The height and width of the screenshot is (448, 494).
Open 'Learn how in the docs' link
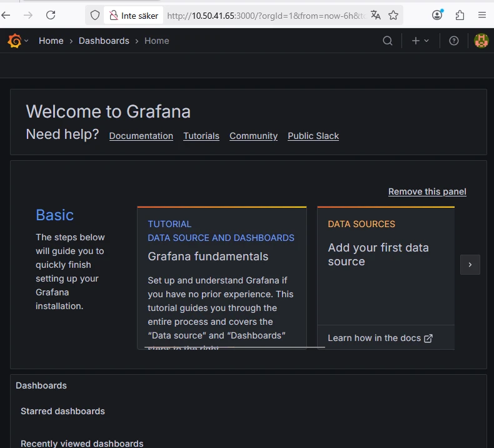click(380, 338)
